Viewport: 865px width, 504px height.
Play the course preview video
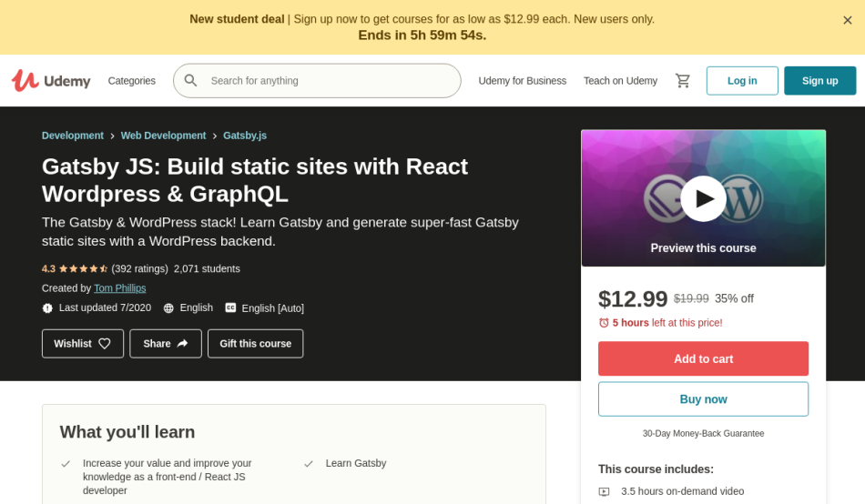point(703,198)
